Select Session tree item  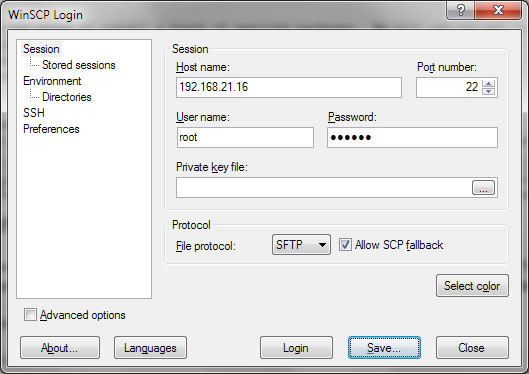41,49
